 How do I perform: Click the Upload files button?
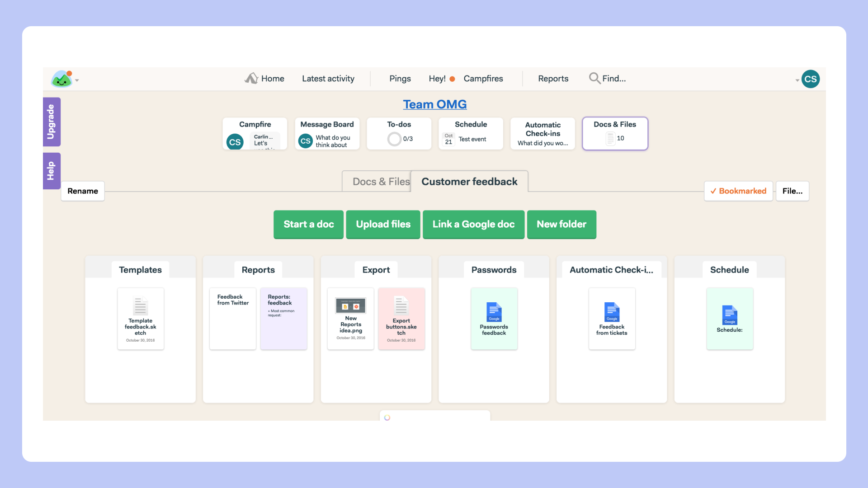coord(383,224)
